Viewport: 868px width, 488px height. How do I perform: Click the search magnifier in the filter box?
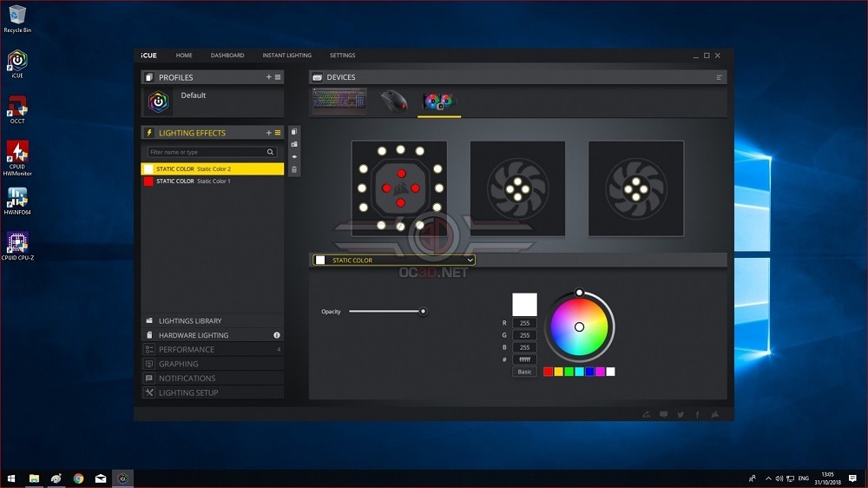click(x=270, y=152)
